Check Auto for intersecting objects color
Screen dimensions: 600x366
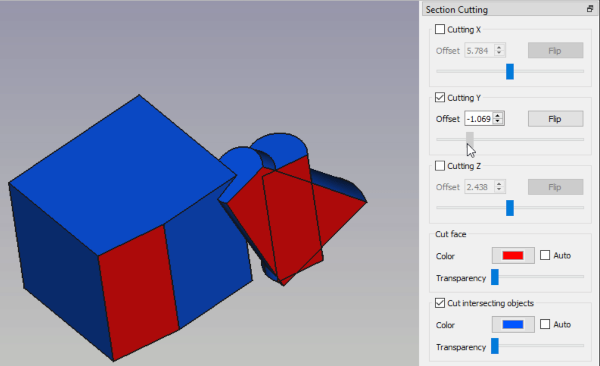pyautogui.click(x=545, y=324)
